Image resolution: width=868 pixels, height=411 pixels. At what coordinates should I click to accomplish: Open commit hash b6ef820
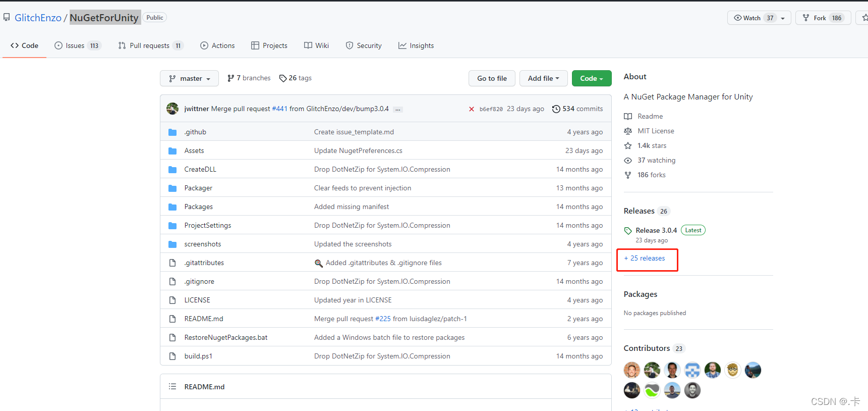pyautogui.click(x=491, y=109)
